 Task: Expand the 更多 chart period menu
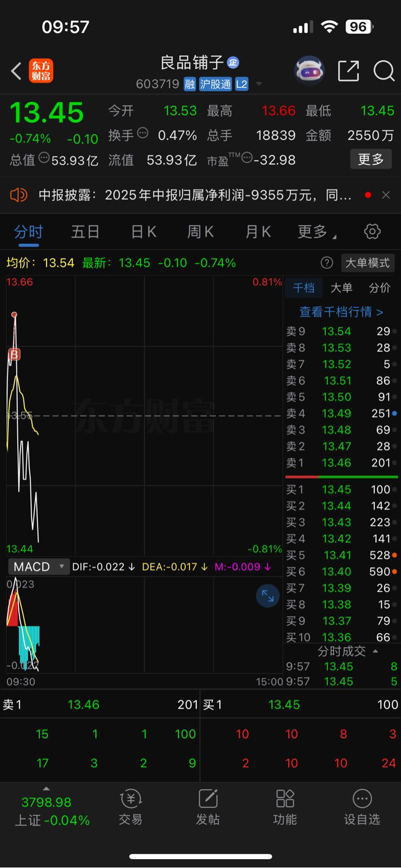[316, 232]
